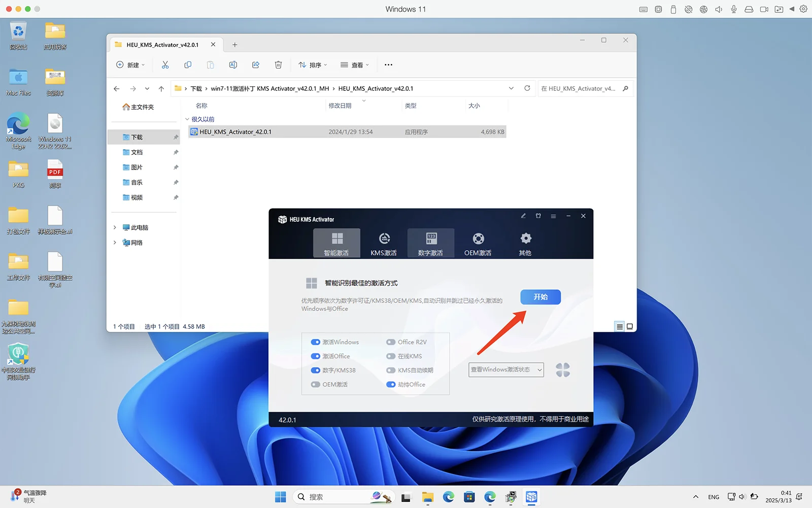The image size is (812, 508).
Task: Click the 下载 breadcrumb segment
Action: [x=196, y=88]
